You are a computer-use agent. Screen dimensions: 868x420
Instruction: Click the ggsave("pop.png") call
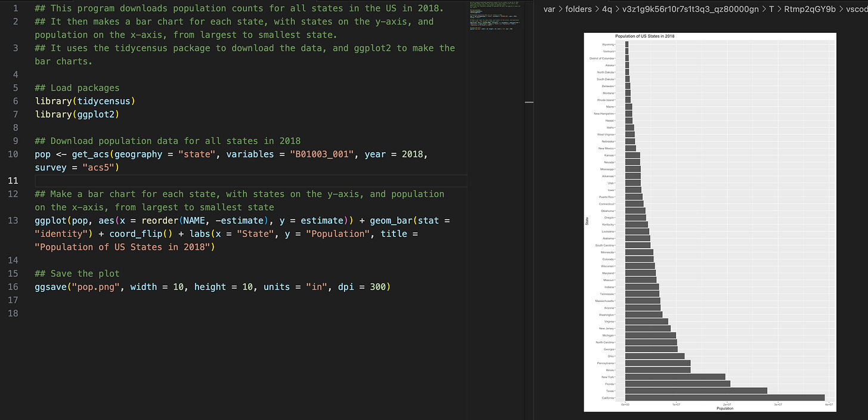pyautogui.click(x=77, y=286)
